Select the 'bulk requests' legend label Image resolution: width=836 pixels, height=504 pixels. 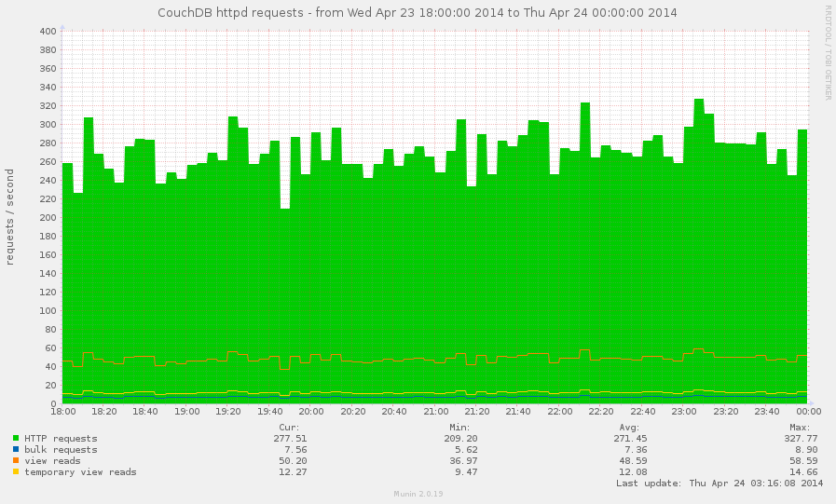[61, 450]
